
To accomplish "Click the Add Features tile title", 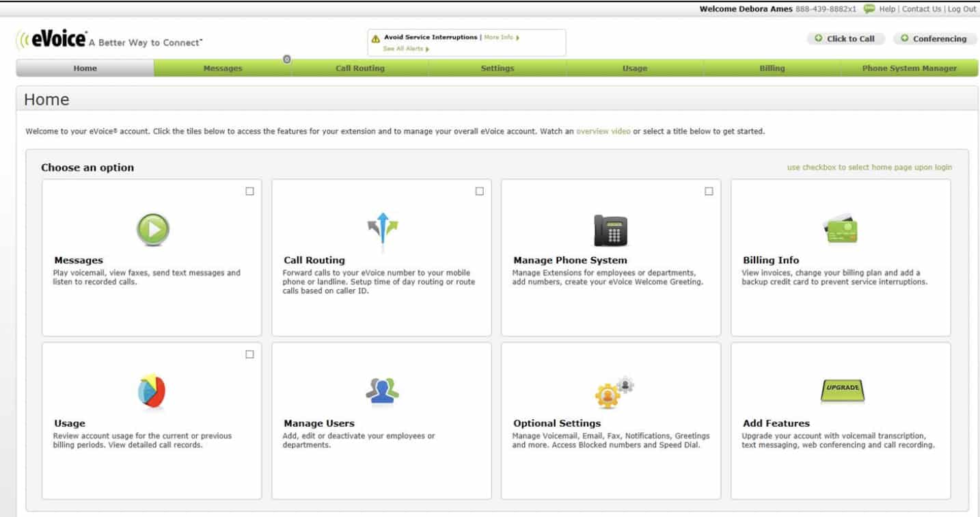I will click(x=776, y=423).
